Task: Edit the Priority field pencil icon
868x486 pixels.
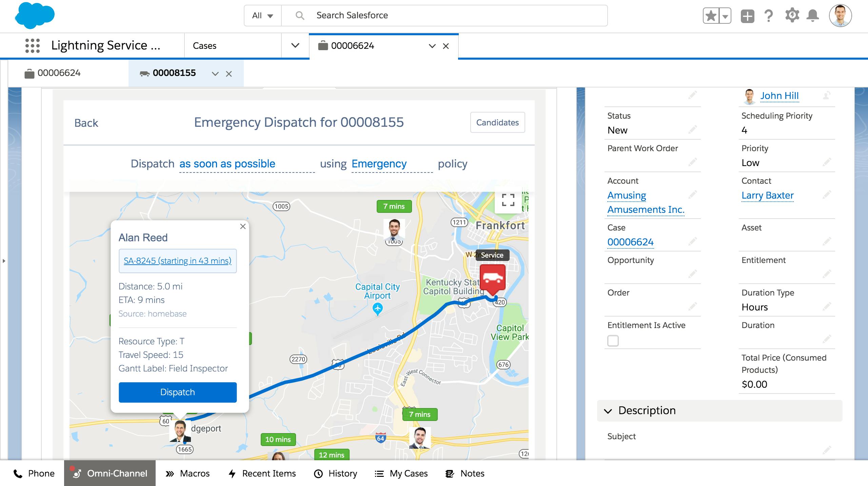Action: pos(827,162)
